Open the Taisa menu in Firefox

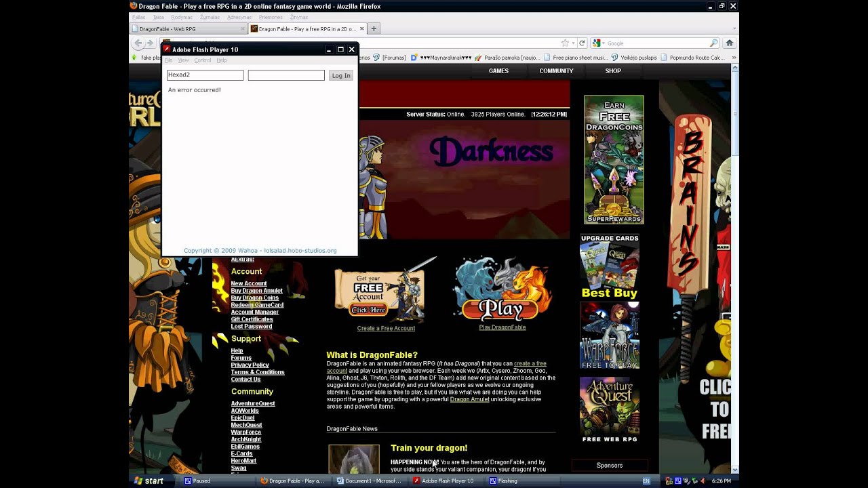click(158, 17)
